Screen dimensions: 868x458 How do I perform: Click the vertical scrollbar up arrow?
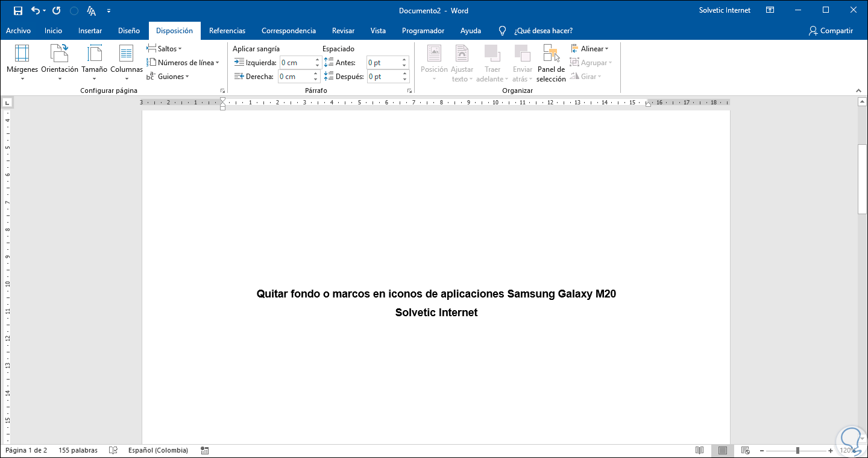click(862, 103)
